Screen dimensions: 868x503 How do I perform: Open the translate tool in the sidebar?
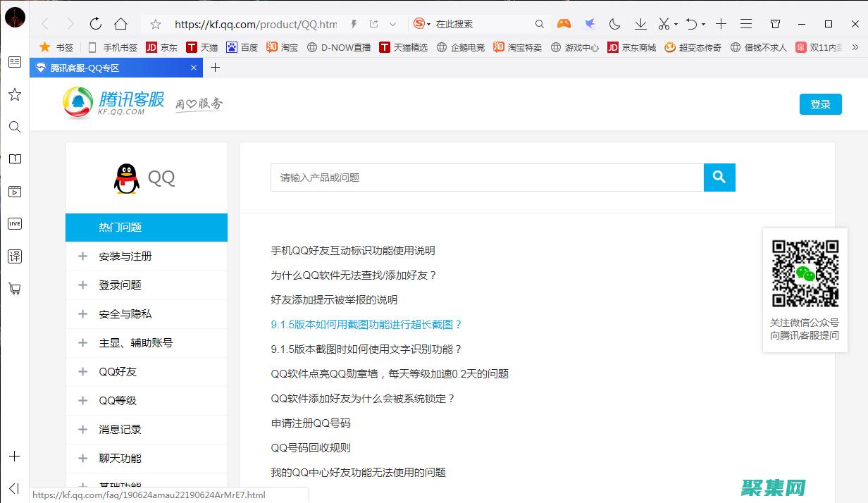click(x=14, y=256)
